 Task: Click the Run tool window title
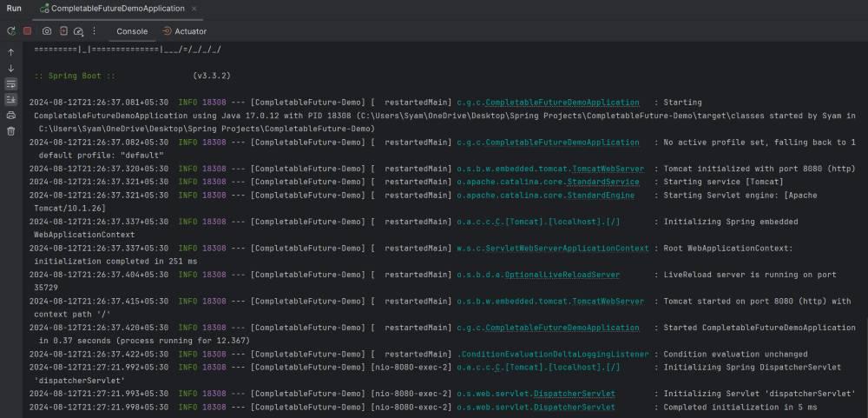[x=14, y=9]
